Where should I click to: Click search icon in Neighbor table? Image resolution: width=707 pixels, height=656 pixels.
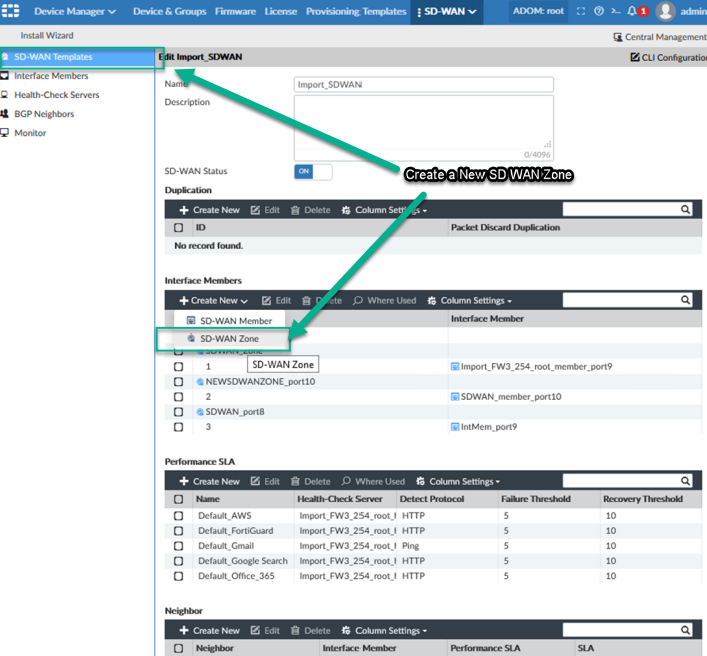point(685,630)
